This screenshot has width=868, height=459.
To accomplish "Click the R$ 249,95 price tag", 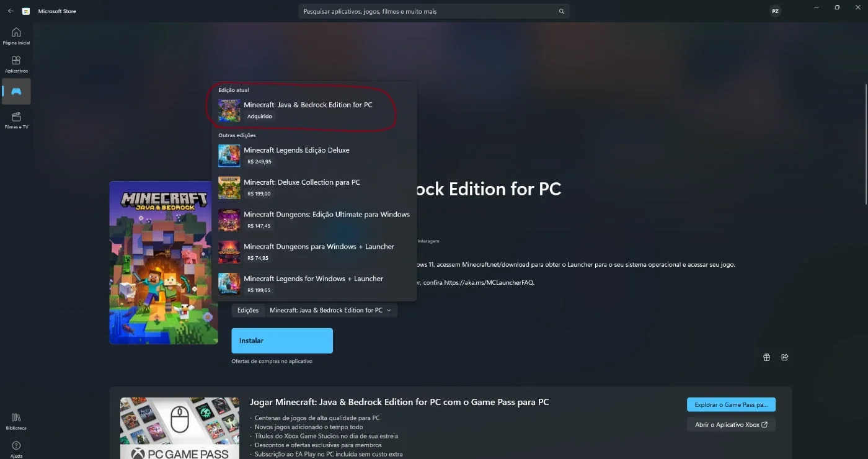I will 259,162.
